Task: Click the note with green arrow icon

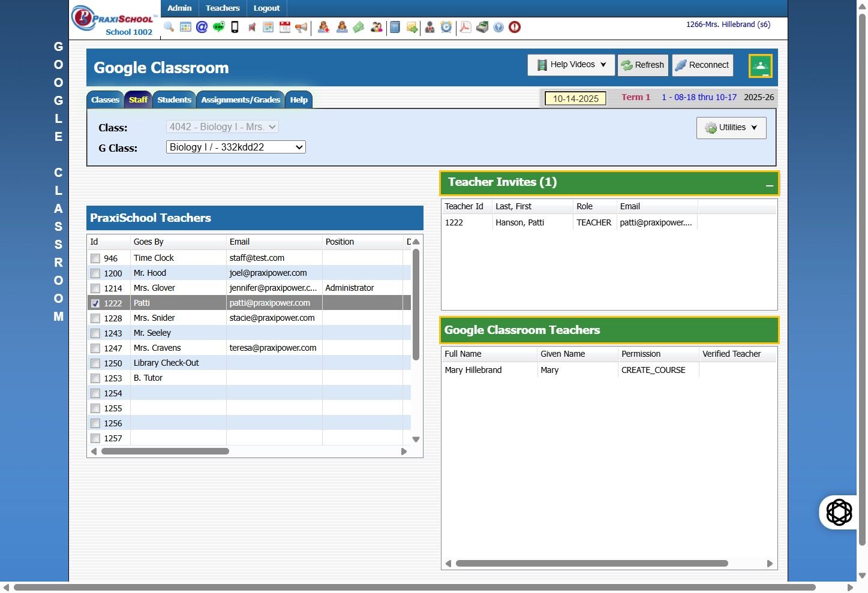Action: tap(412, 27)
